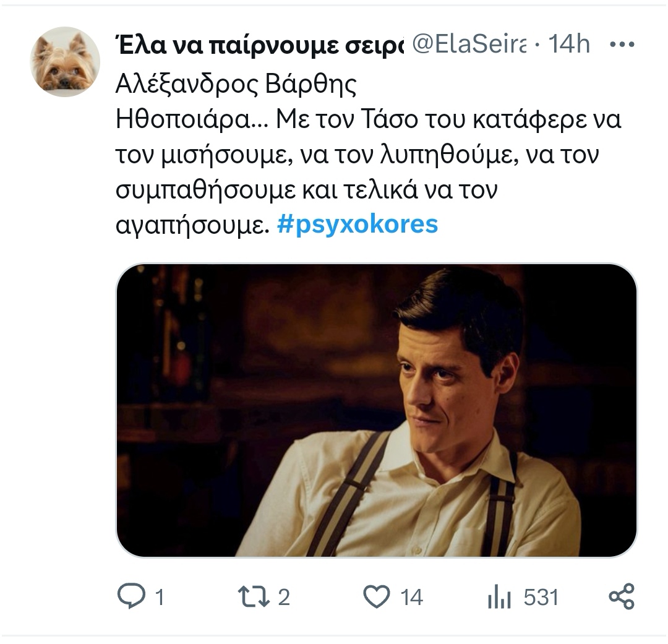
Task: Click the share icon on the tweet
Action: [x=621, y=596]
